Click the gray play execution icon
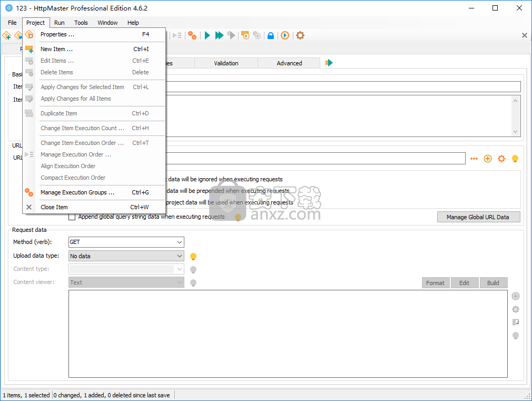 point(231,35)
